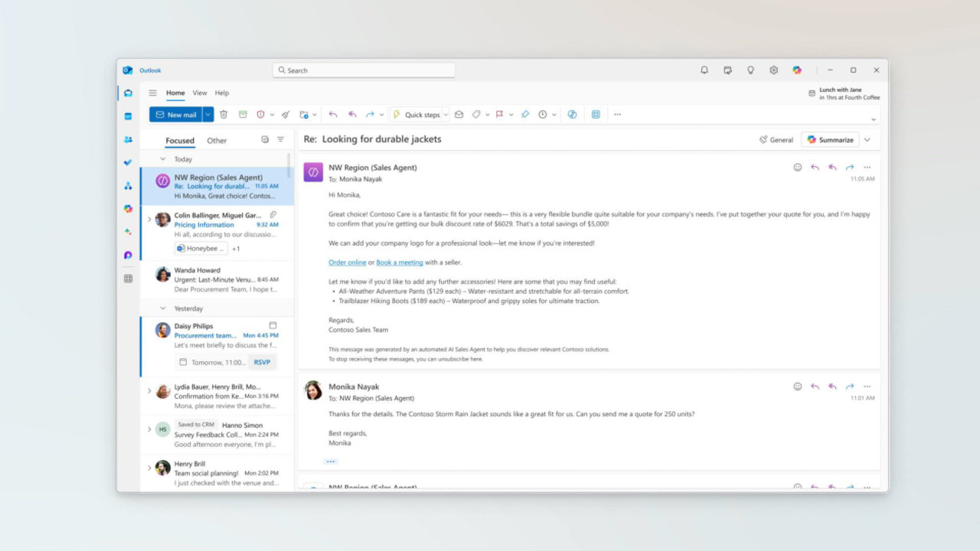This screenshot has height=551, width=980.
Task: Switch to the Other inbox tab
Action: click(217, 141)
